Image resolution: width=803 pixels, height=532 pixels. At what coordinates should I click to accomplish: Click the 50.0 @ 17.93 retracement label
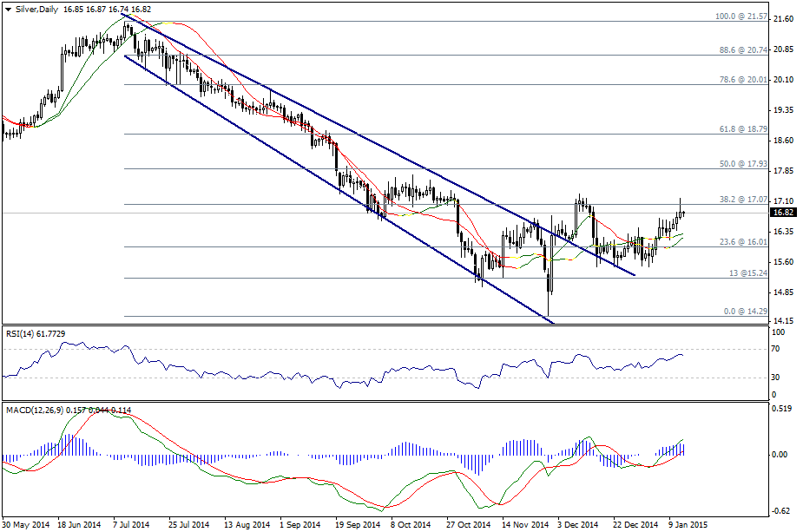(x=743, y=163)
